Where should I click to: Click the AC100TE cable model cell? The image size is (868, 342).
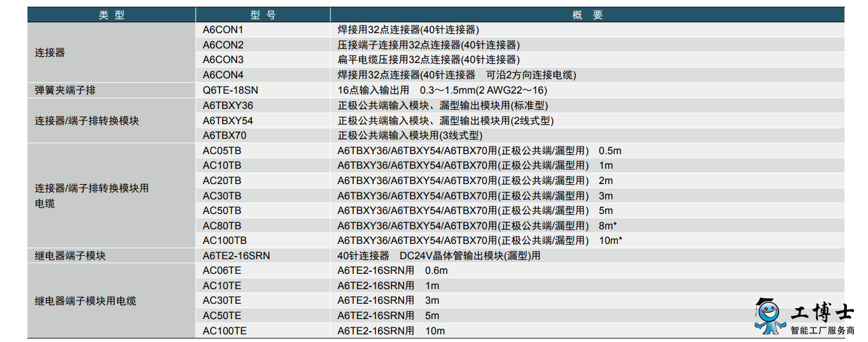tap(263, 331)
